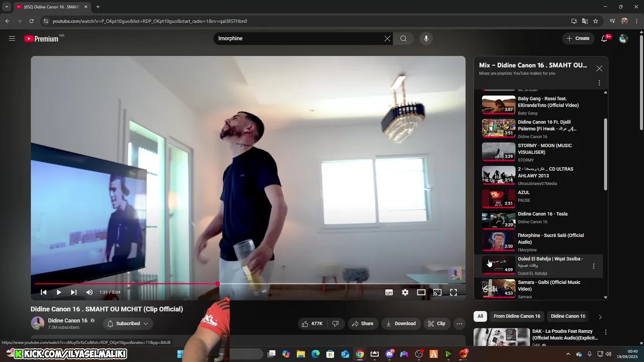Open the Didine Canon 16 channel name
This screenshot has width=644, height=362.
(67, 320)
